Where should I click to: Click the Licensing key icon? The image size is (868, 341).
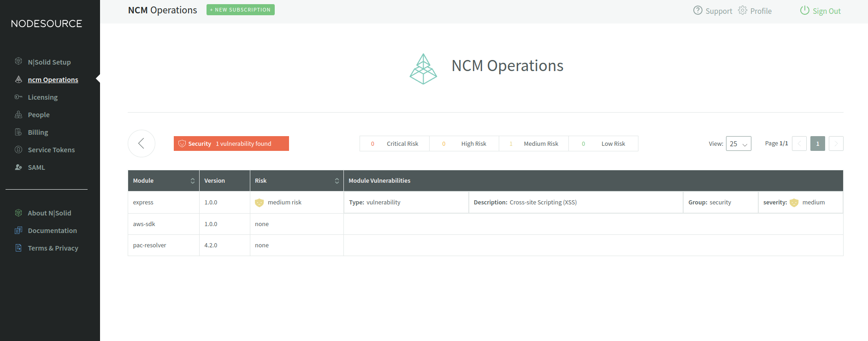tap(18, 97)
